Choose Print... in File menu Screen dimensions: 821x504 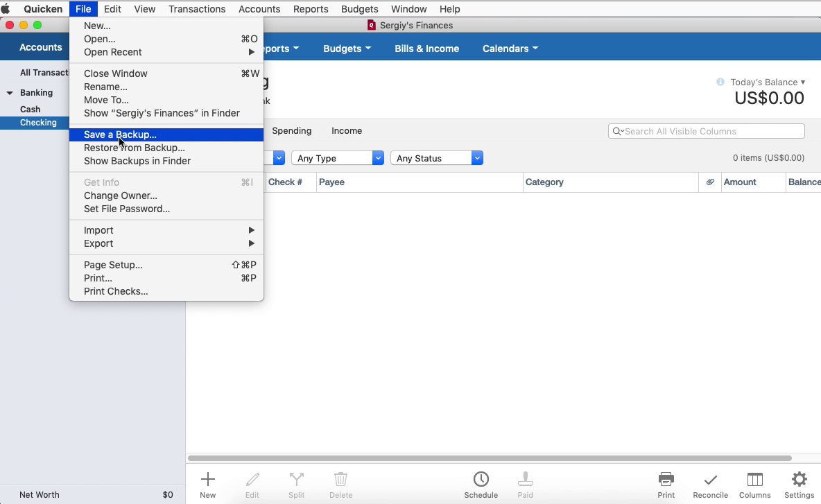point(166,278)
